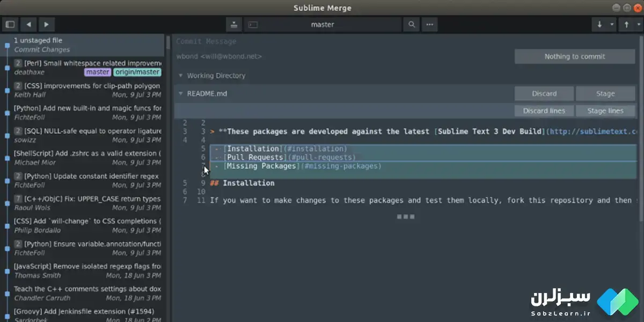Toggle the sidebar panel icon
This screenshot has width=644, height=322.
point(10,24)
